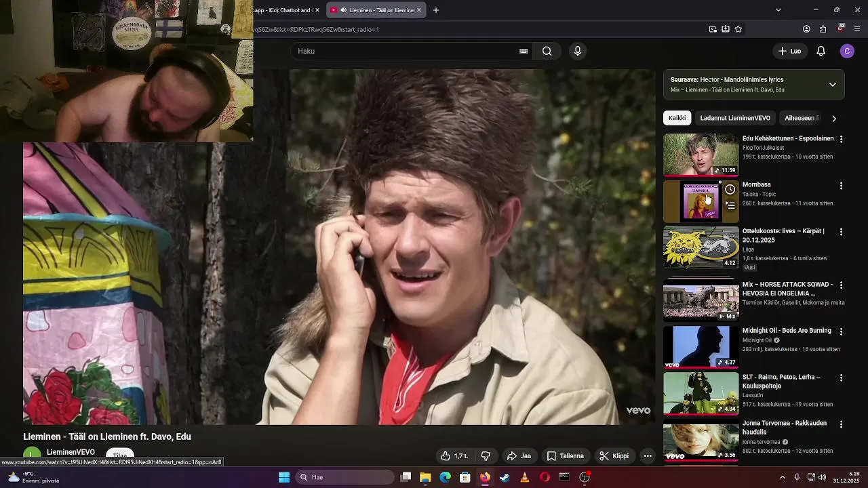Add Mombasa to queue icon
Viewport: 868px width, 488px height.
click(x=730, y=205)
